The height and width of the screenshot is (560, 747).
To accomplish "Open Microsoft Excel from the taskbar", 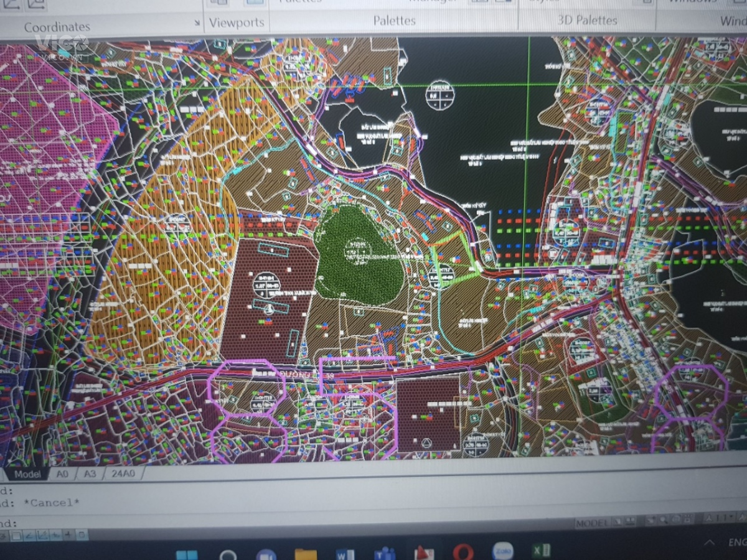I will 542,550.
